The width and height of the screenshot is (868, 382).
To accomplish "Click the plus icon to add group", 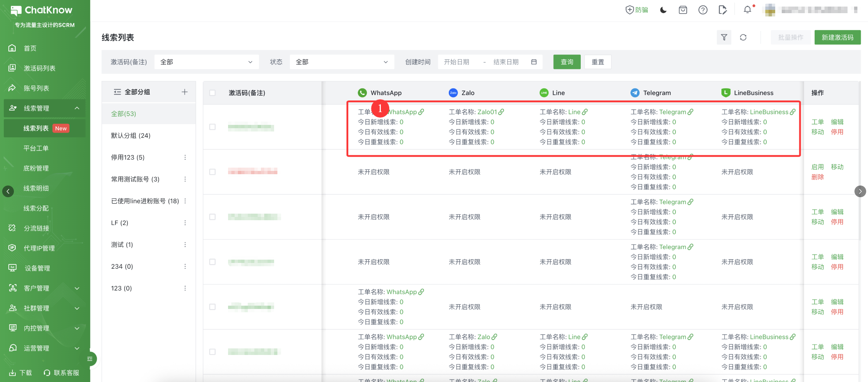I will pos(185,92).
